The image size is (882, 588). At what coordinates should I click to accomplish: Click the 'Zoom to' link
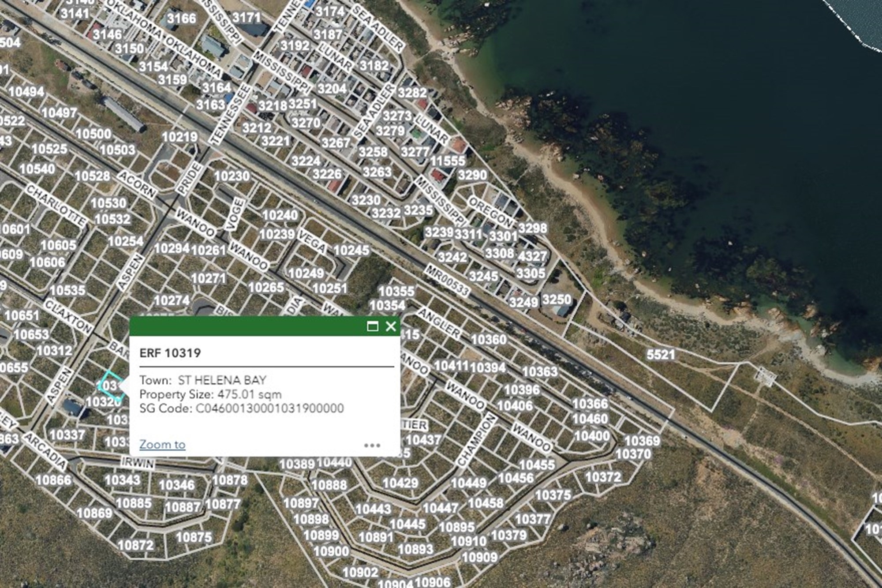[x=162, y=444]
